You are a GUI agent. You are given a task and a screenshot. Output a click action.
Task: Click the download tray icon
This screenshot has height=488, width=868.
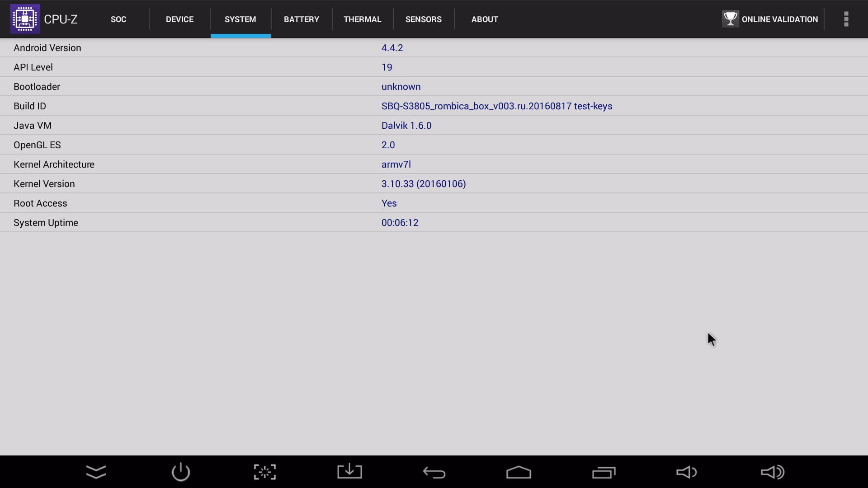click(349, 472)
